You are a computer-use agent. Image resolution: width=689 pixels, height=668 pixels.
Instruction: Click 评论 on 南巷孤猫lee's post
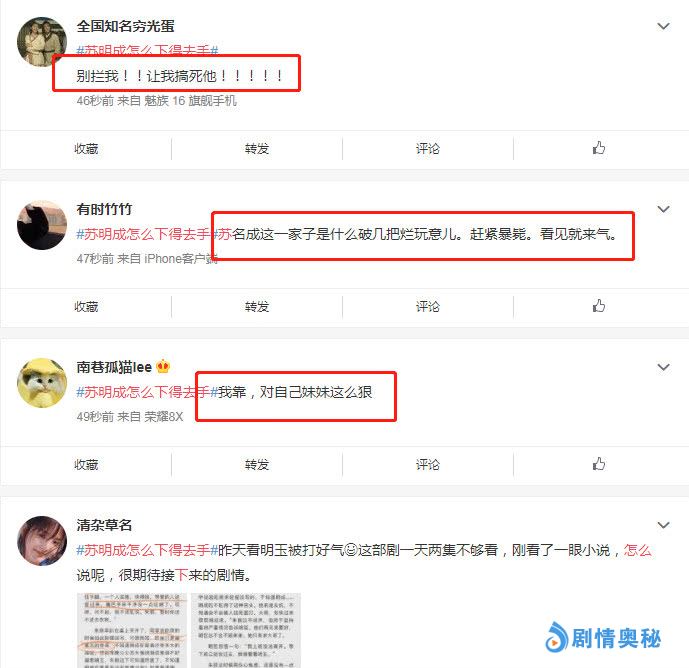pos(428,465)
